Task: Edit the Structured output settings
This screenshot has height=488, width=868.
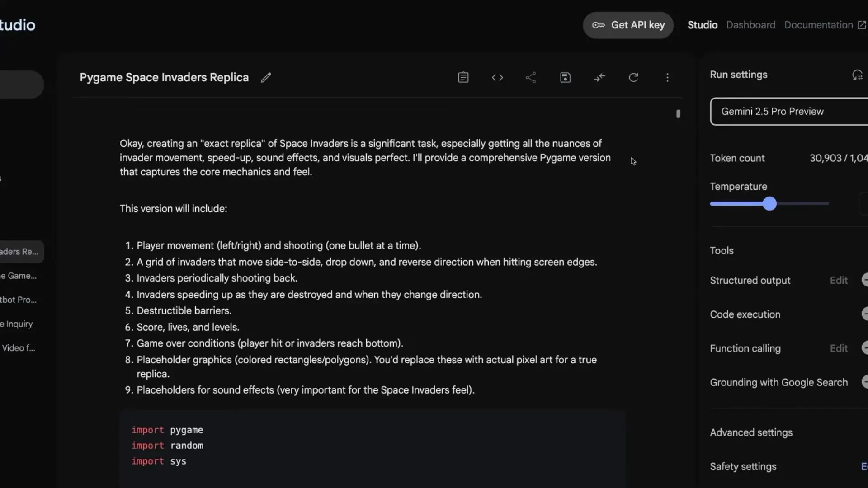Action: pos(839,281)
